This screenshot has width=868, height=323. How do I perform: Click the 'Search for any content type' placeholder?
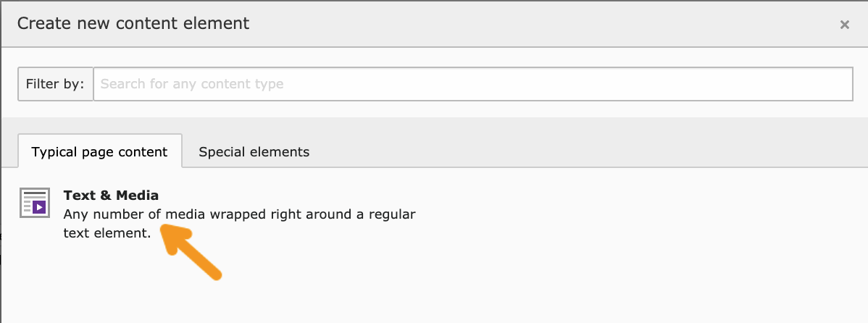[192, 84]
